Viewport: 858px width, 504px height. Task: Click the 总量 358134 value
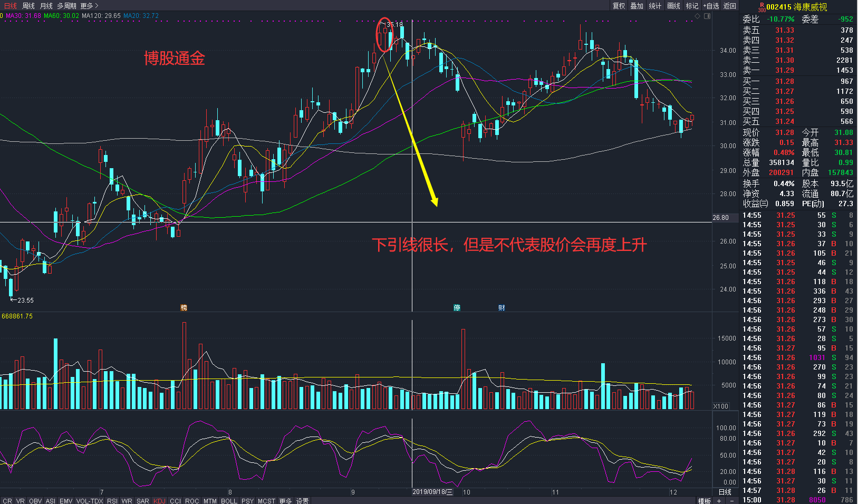(782, 162)
